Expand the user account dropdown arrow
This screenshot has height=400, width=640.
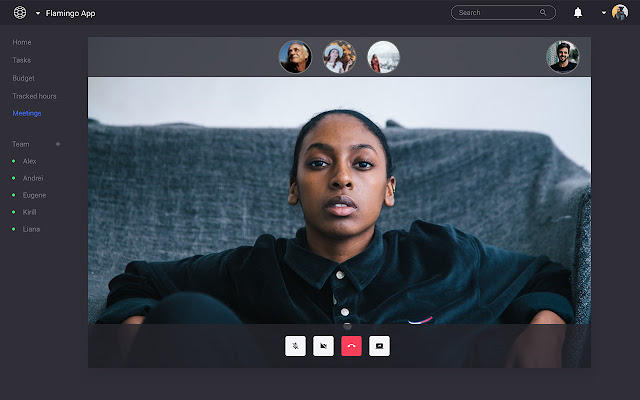click(x=604, y=13)
